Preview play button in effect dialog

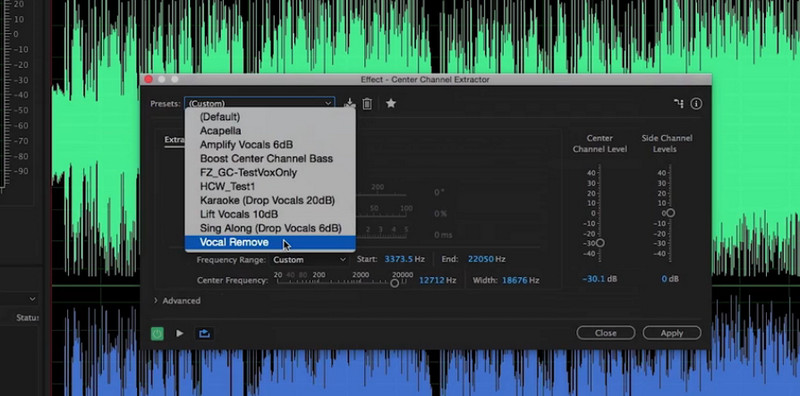point(180,333)
